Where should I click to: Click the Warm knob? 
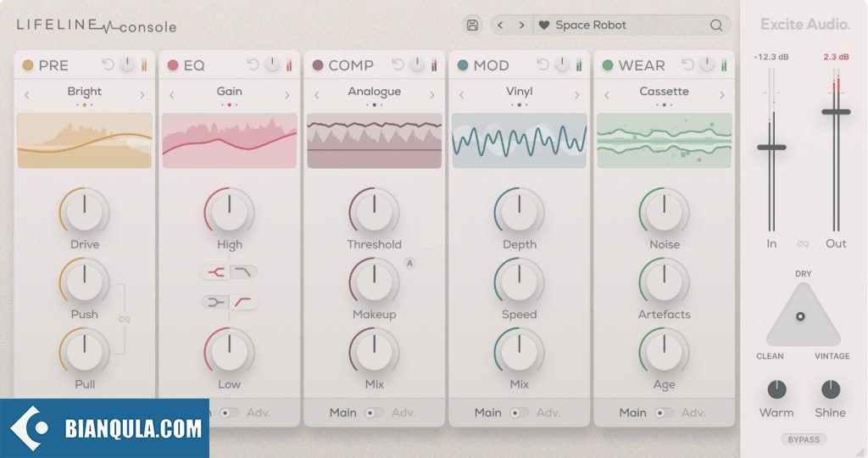[776, 390]
